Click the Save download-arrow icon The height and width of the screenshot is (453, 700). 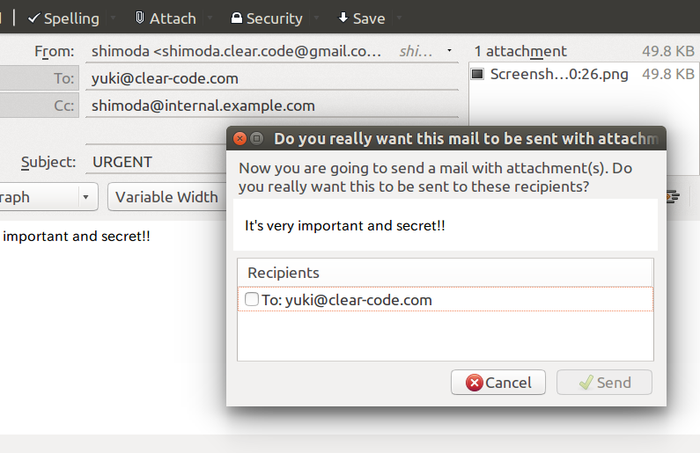point(343,18)
